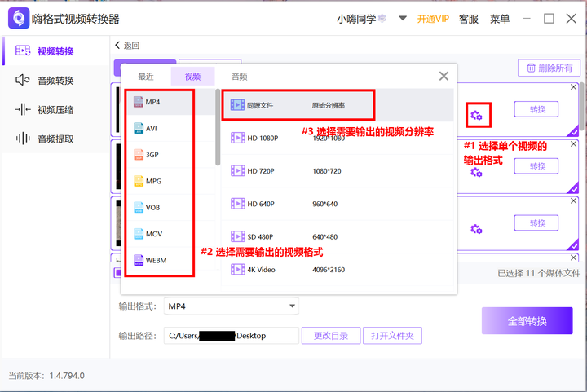
Task: Remove the fourth video item
Action: pyautogui.click(x=573, y=258)
